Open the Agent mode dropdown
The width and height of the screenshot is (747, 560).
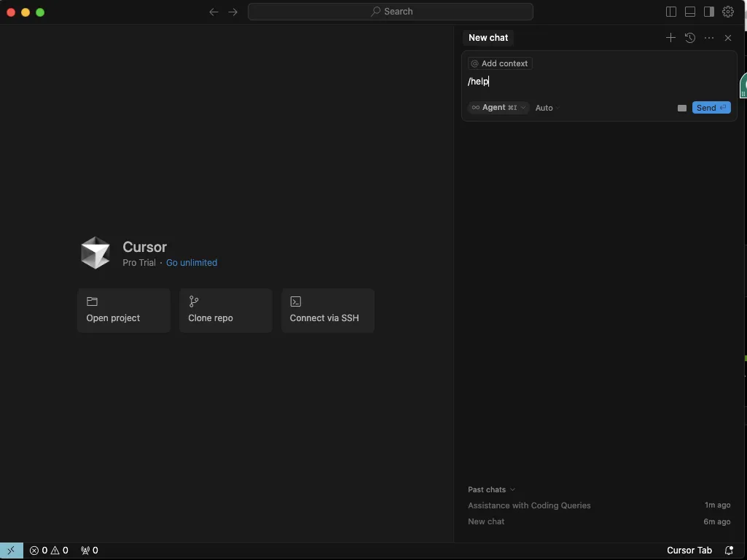point(498,108)
